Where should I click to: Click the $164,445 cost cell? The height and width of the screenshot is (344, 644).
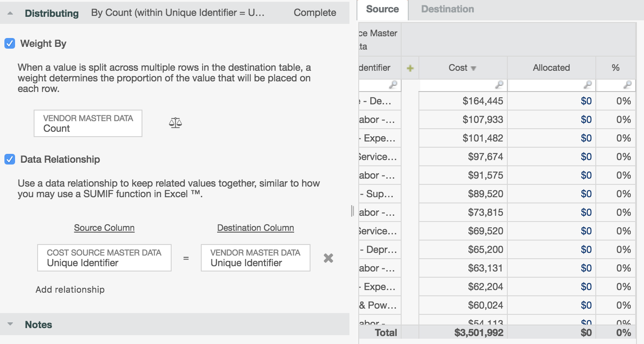click(463, 101)
